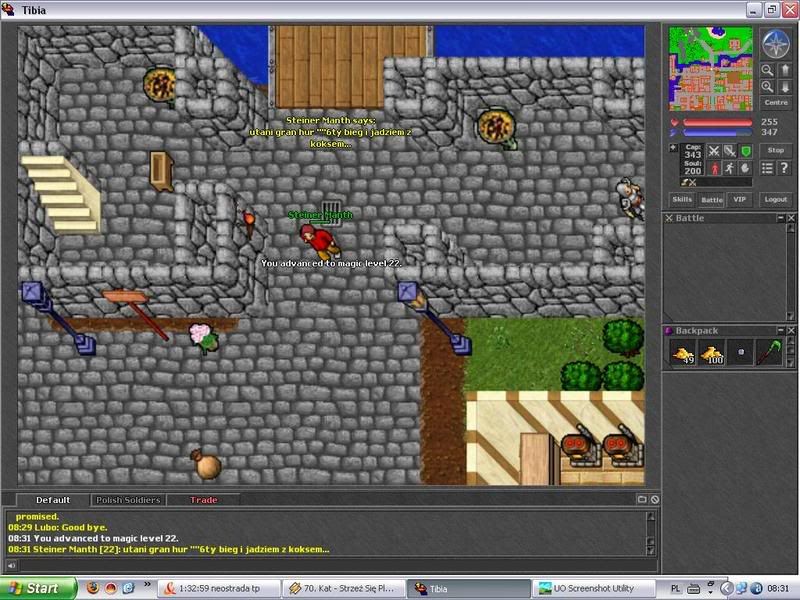Select stand-while-fighting red figure mode
The height and width of the screenshot is (600, 800).
[x=714, y=168]
